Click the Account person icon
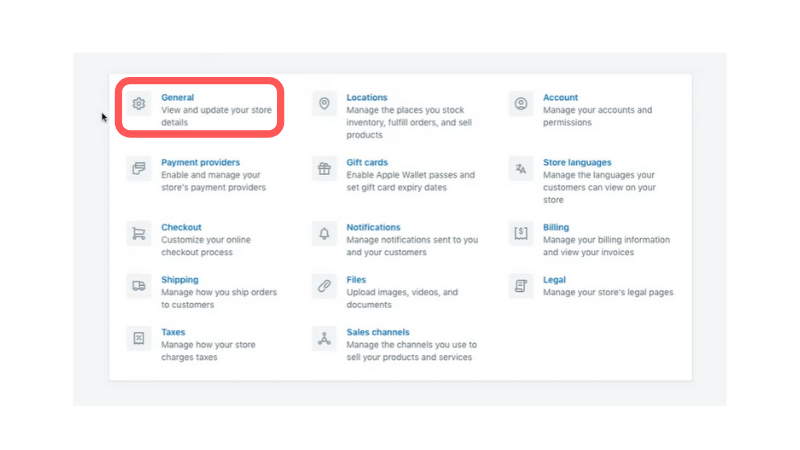800x450 pixels. coord(520,104)
